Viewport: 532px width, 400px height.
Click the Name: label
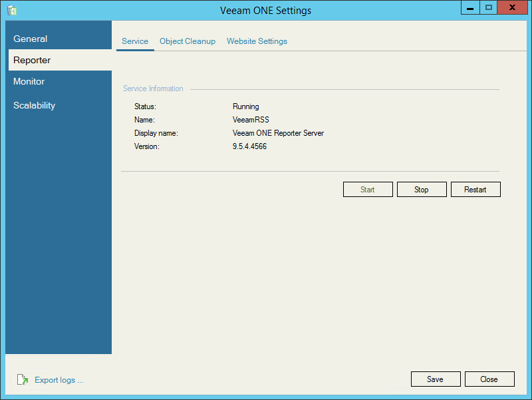144,120
